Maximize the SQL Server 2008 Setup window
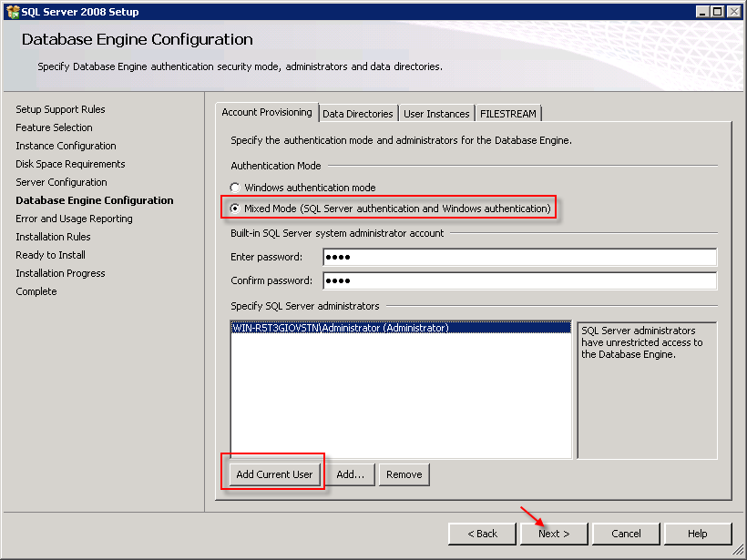Viewport: 747px width, 560px height. (x=718, y=12)
